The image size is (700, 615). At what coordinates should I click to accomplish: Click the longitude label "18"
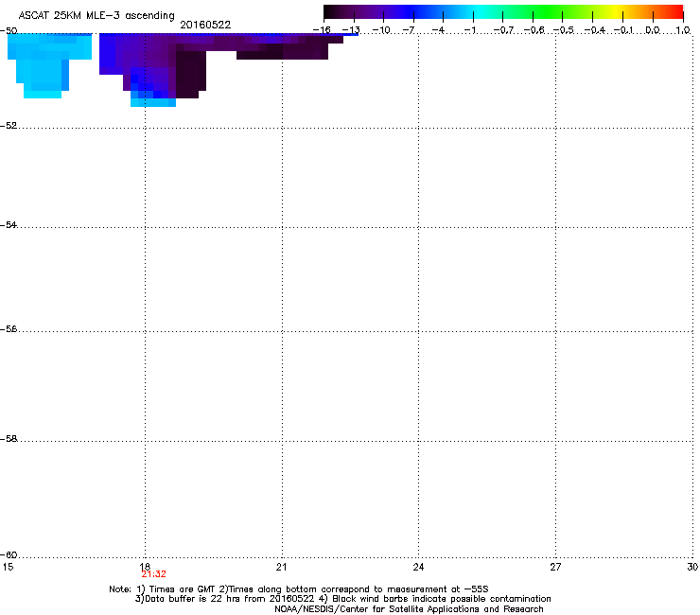point(145,567)
